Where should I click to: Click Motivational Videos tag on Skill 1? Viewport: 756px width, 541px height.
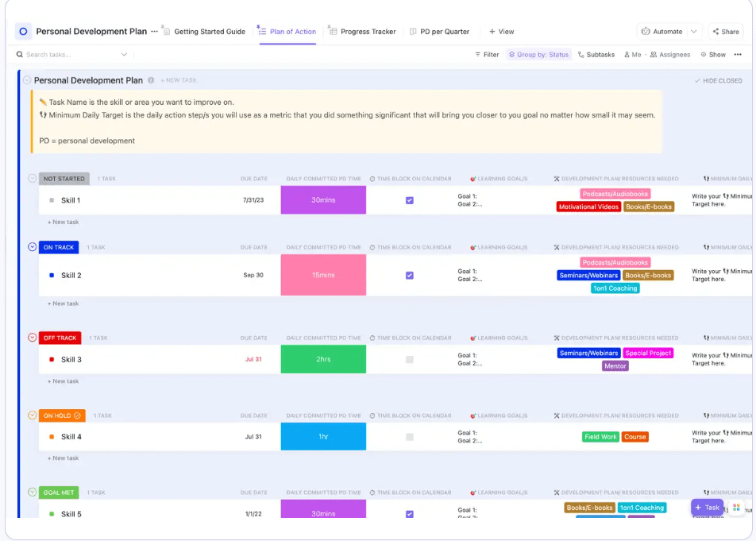click(588, 207)
